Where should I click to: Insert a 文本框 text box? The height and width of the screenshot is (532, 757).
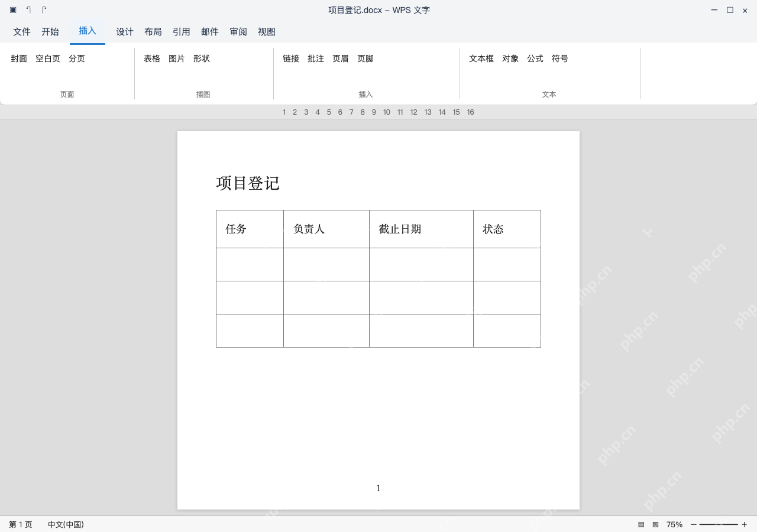point(481,59)
